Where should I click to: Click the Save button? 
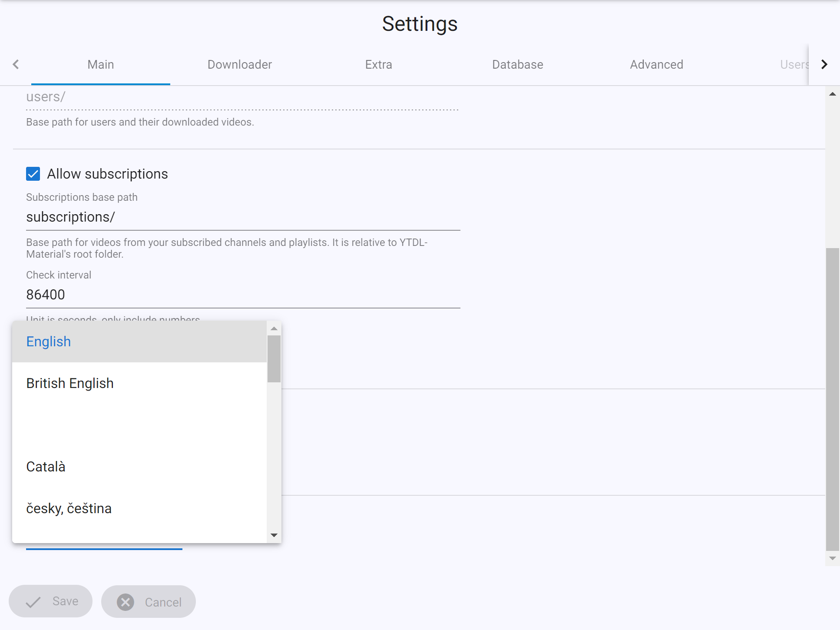click(x=50, y=601)
